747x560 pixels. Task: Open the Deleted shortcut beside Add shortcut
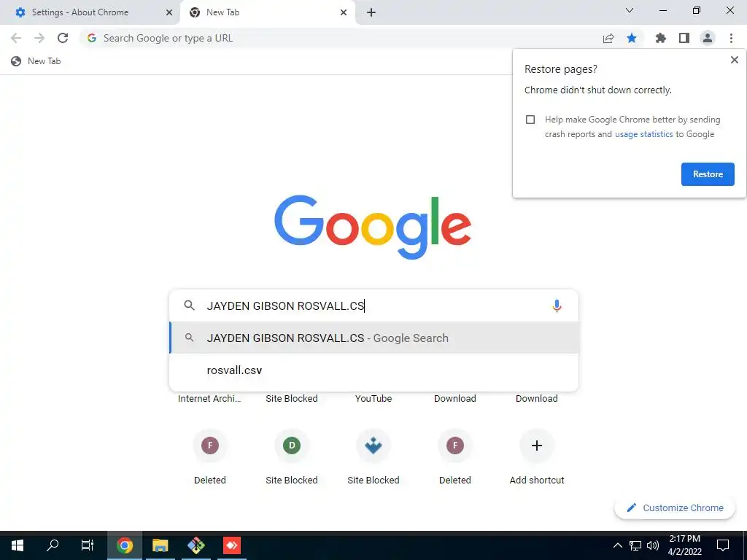click(455, 446)
